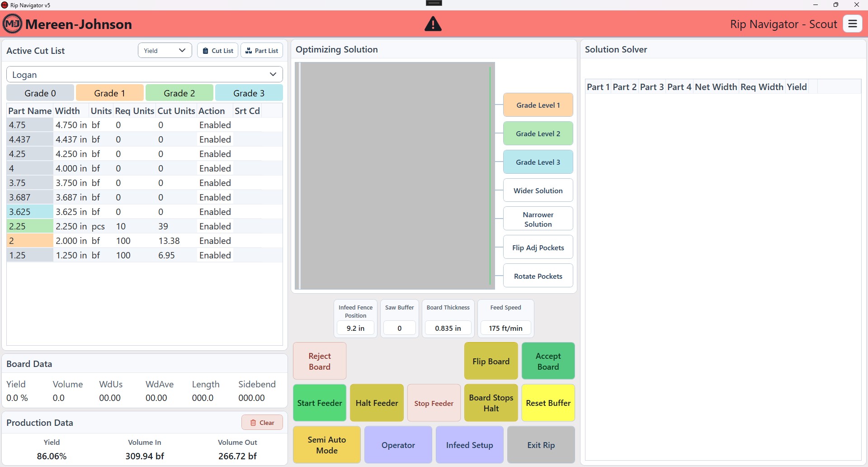Image resolution: width=868 pixels, height=467 pixels.
Task: Expand the Yield sort dropdown
Action: [x=165, y=51]
